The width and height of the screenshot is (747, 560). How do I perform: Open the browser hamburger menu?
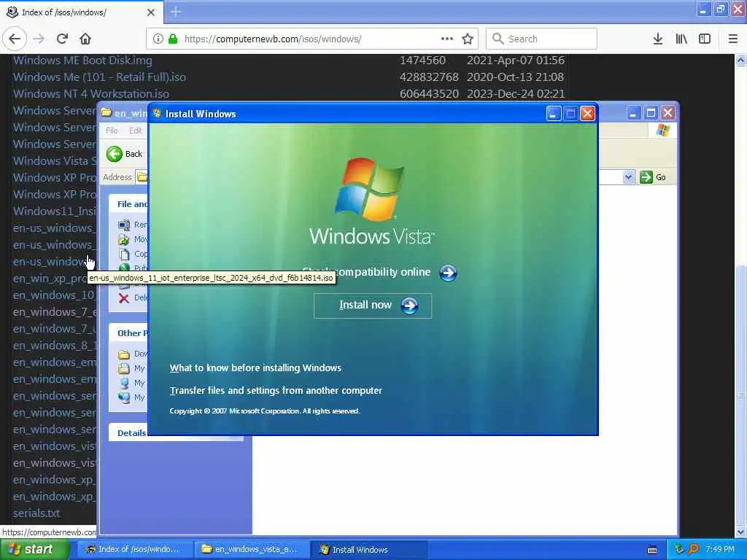(x=732, y=39)
